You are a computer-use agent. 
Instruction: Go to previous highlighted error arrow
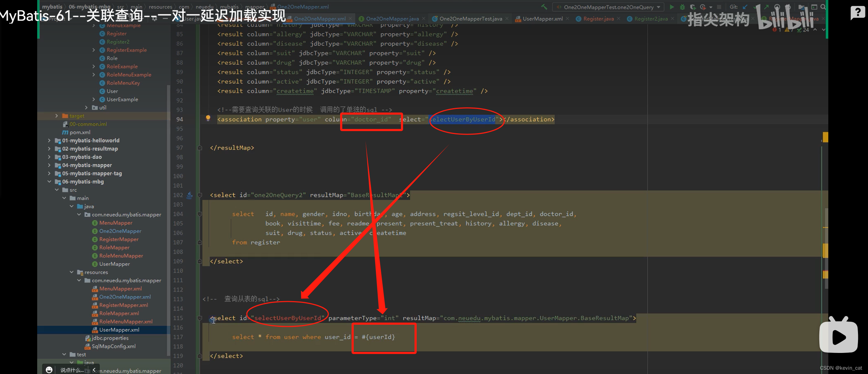click(x=815, y=30)
